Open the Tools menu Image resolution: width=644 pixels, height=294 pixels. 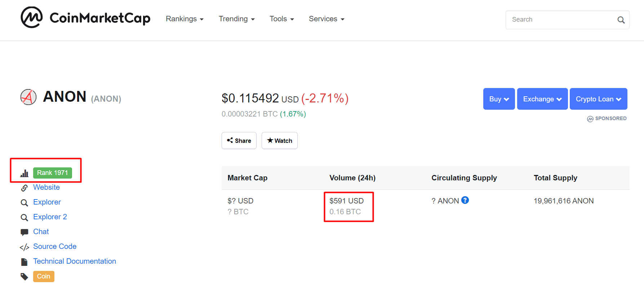(281, 19)
